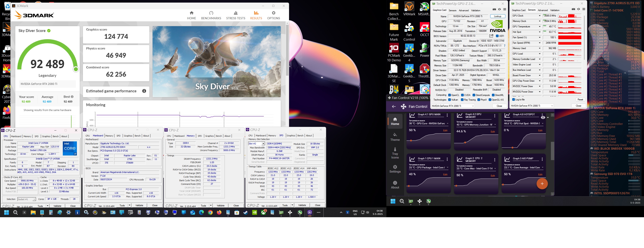
Task: Click Edit on Graph 4.2 GPU MEMORY
Action: (x=493, y=132)
